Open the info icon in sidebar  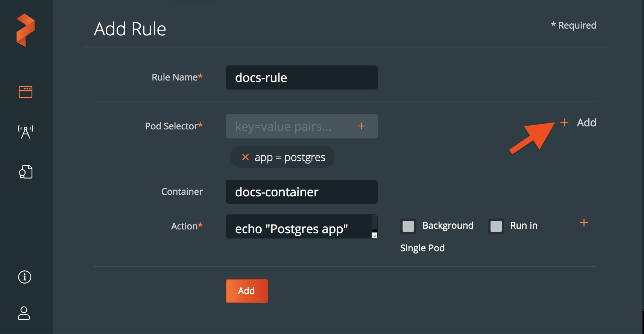click(x=25, y=277)
